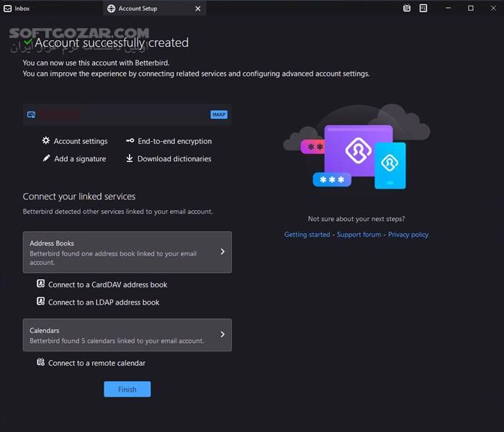The image size is (504, 432).
Task: Click the End-to-end encryption key icon
Action: [x=130, y=141]
